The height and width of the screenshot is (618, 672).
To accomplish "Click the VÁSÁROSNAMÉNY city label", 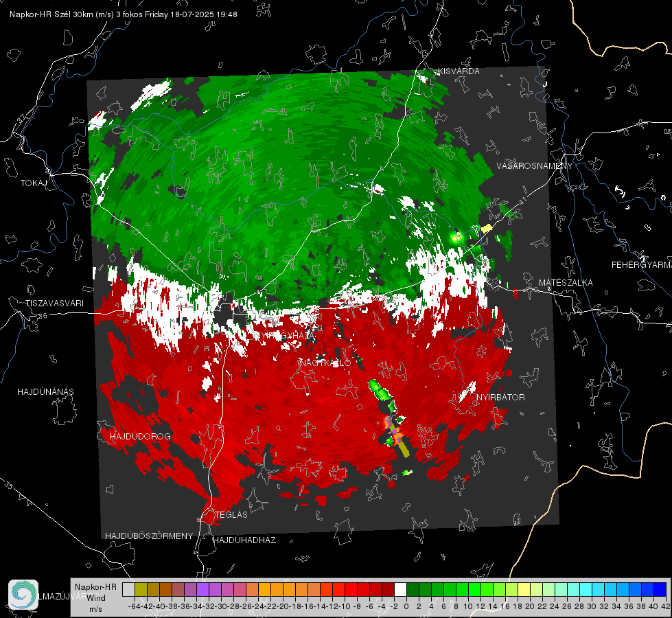I will point(535,166).
